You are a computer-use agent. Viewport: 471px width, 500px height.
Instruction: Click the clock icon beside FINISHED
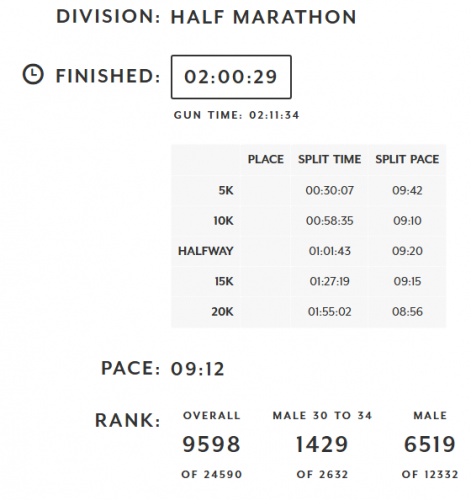click(x=33, y=74)
